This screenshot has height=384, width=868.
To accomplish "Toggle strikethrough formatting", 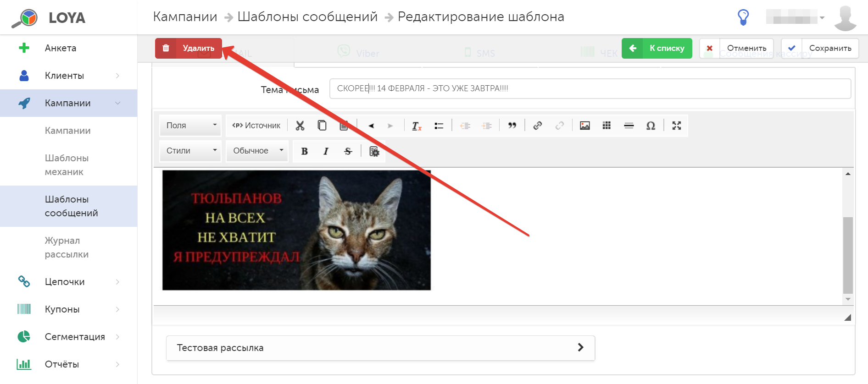I will point(348,151).
